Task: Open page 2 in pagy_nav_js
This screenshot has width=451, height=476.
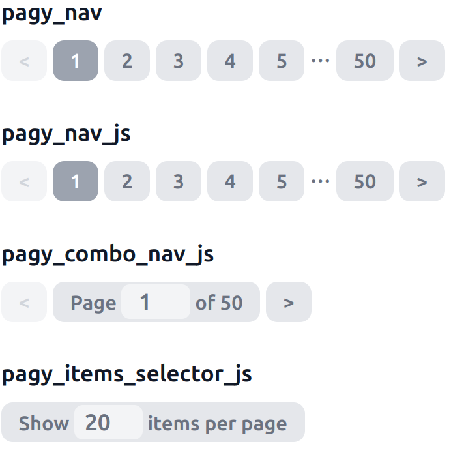Action: coord(127,181)
